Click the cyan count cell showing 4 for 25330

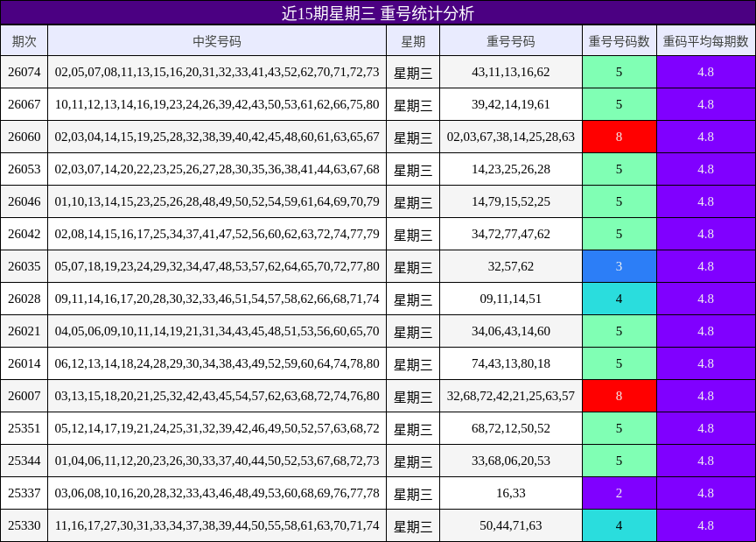(x=619, y=525)
